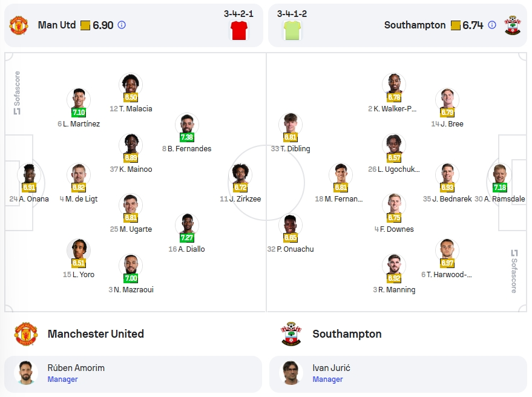Click the 7.38 rating badge of Fernandes
The width and height of the screenshot is (532, 397).
click(x=187, y=137)
